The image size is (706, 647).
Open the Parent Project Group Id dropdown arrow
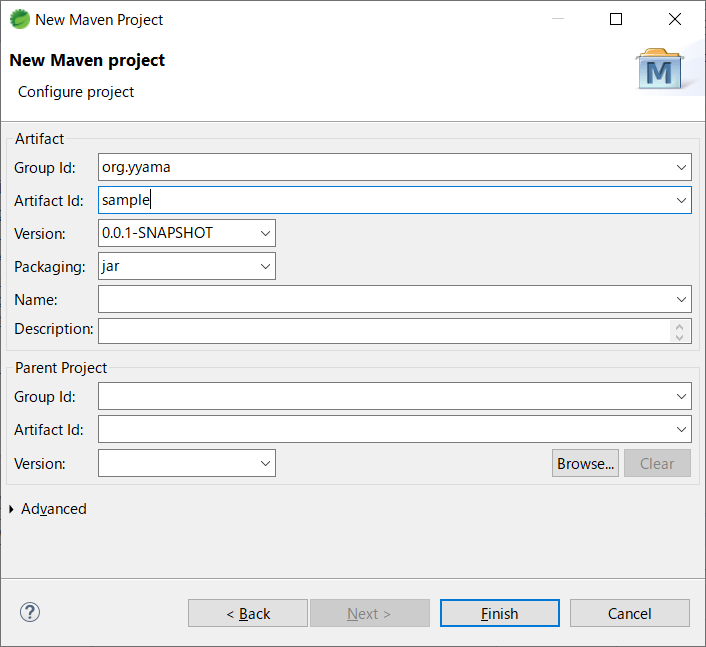pyautogui.click(x=681, y=396)
